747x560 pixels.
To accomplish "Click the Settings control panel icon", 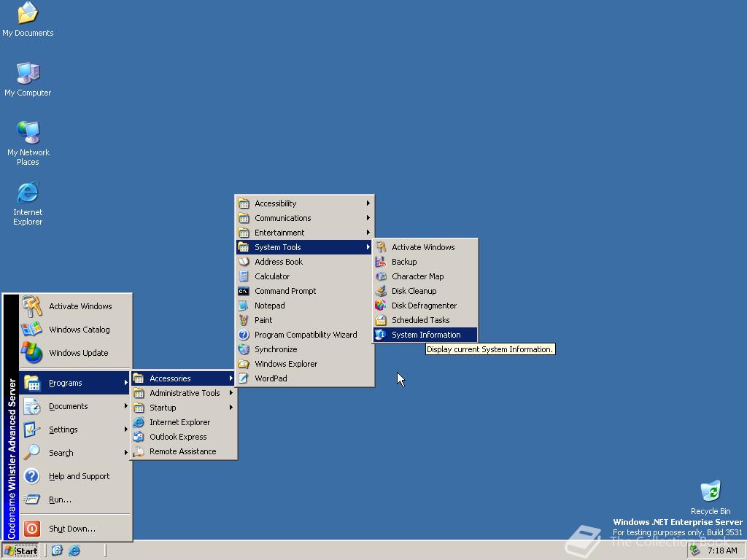I will (x=32, y=429).
